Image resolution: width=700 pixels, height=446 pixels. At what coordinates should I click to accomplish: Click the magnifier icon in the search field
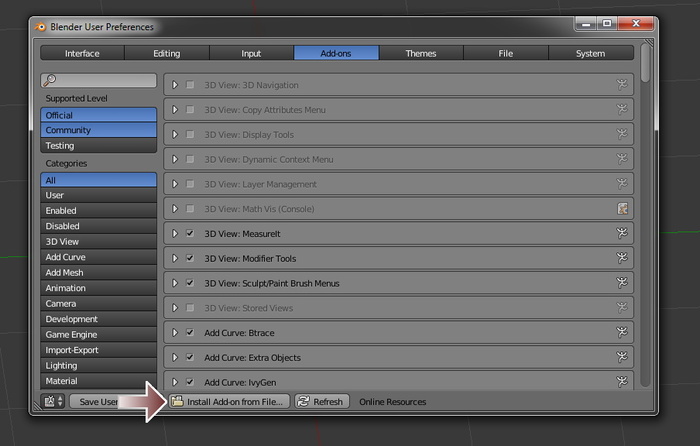click(50, 81)
